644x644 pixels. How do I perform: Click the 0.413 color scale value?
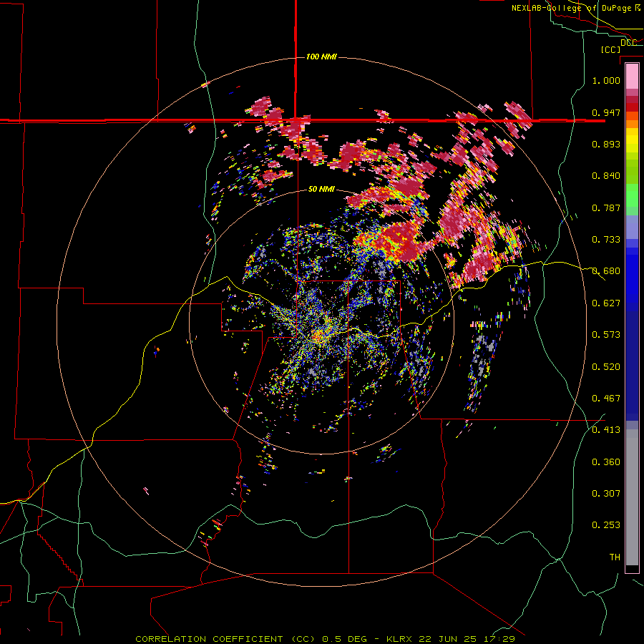606,430
